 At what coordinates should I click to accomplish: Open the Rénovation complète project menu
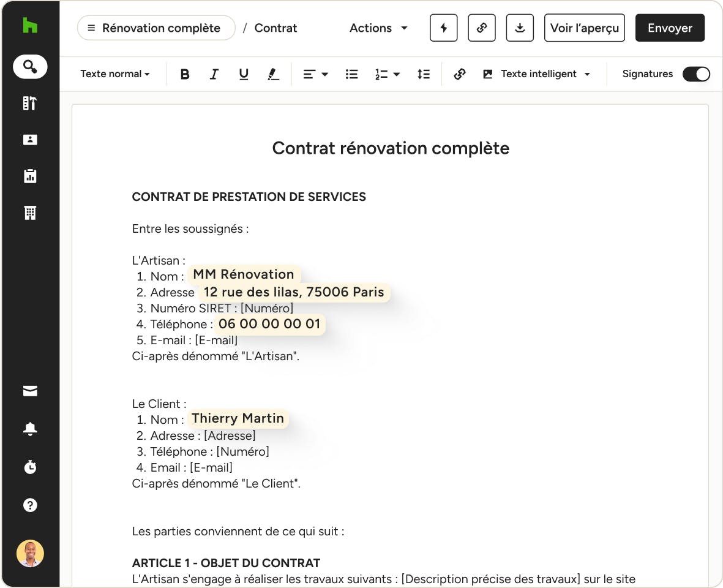click(x=155, y=28)
